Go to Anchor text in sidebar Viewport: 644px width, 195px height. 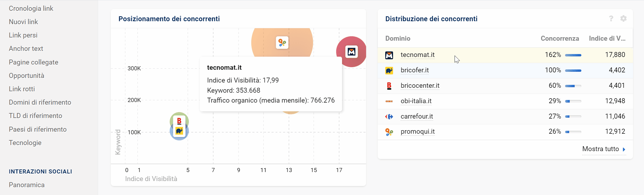[x=26, y=49]
